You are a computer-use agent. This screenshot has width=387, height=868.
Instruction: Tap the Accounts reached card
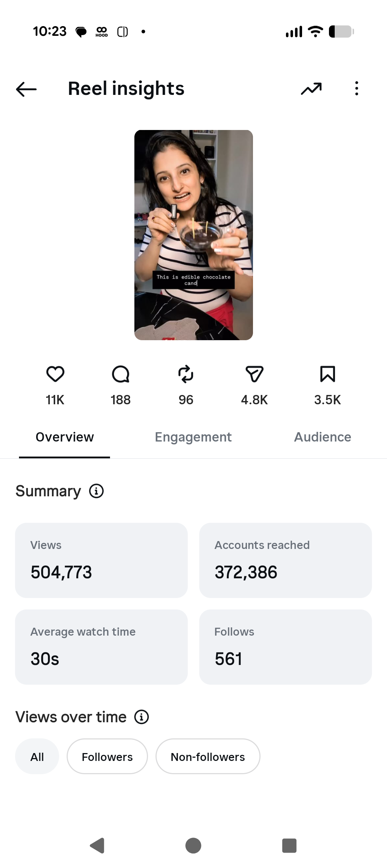coord(286,560)
